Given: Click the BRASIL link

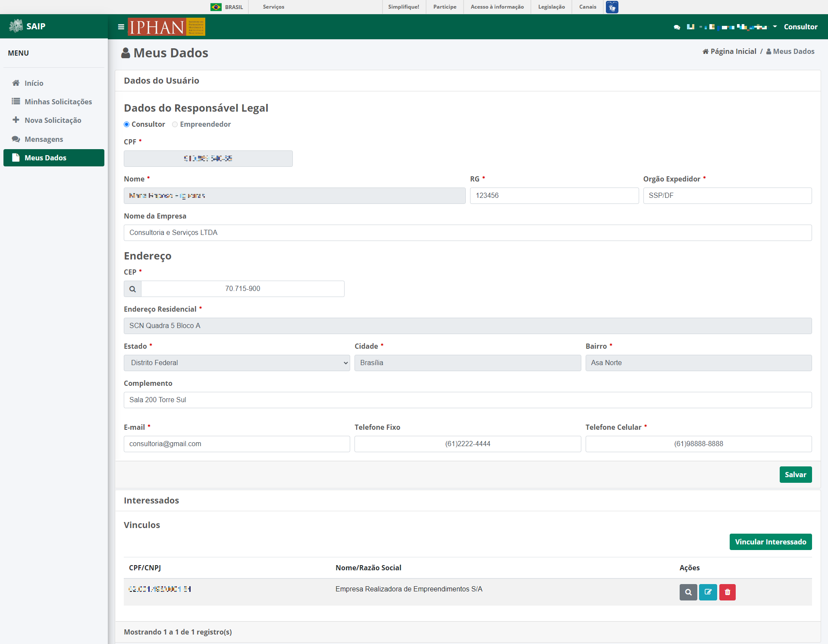Looking at the screenshot, I should [x=234, y=7].
